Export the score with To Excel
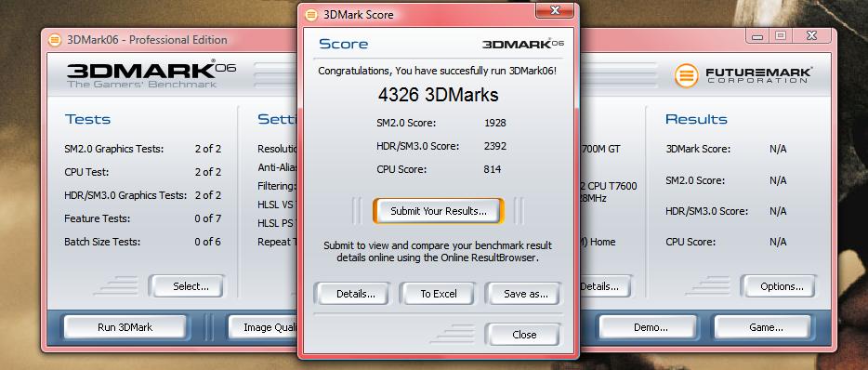 pyautogui.click(x=438, y=294)
